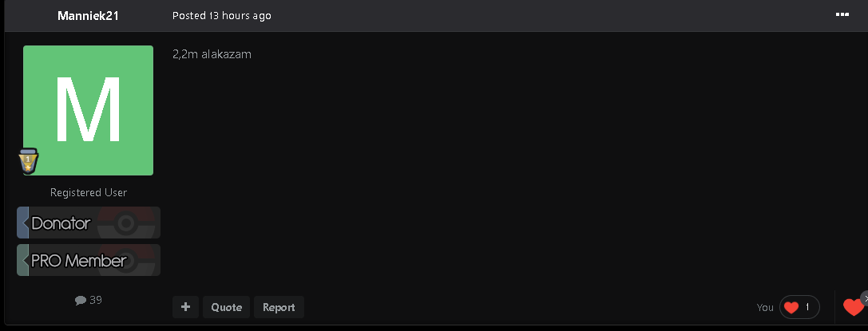The width and height of the screenshot is (868, 331).
Task: Click the speech bubble post count icon
Action: [x=81, y=300]
